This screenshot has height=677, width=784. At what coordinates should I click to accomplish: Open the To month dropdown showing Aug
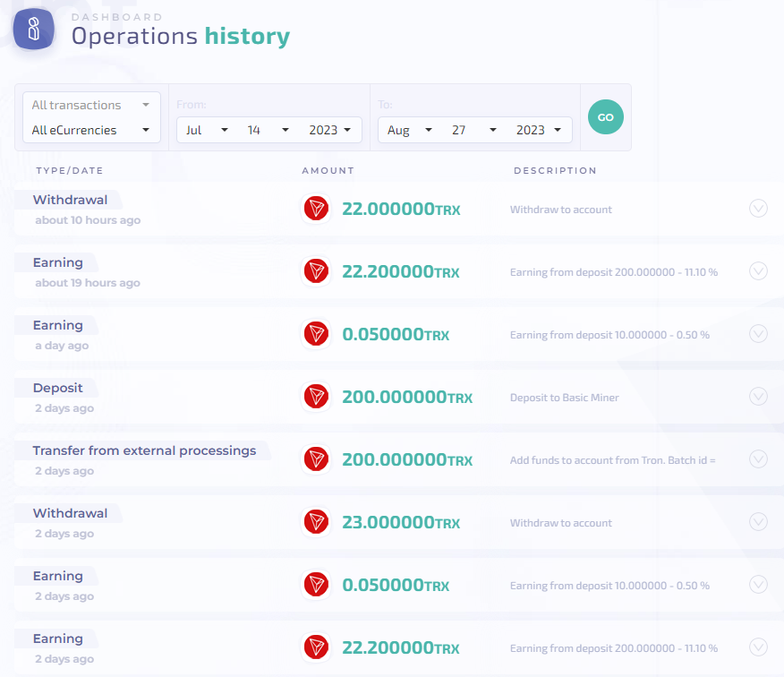click(409, 130)
